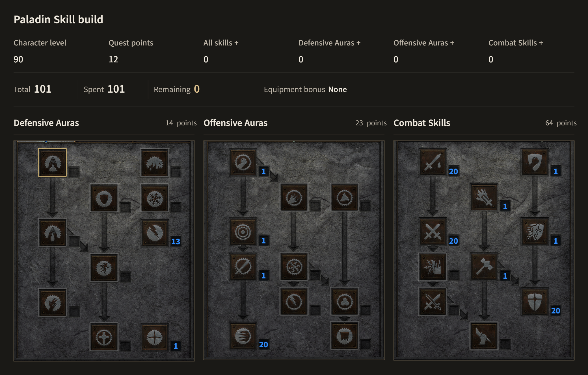The height and width of the screenshot is (375, 588).
Task: Click the Offensive Auras + bonus field
Action: pyautogui.click(x=396, y=59)
